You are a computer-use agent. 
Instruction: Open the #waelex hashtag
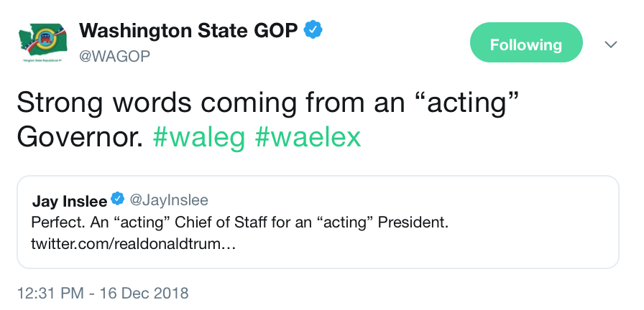(x=308, y=137)
